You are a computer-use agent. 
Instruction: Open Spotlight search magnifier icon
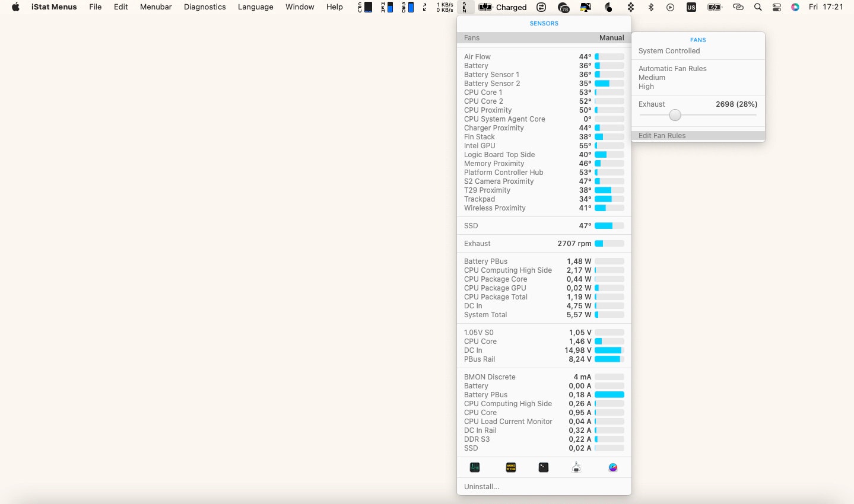tap(758, 7)
